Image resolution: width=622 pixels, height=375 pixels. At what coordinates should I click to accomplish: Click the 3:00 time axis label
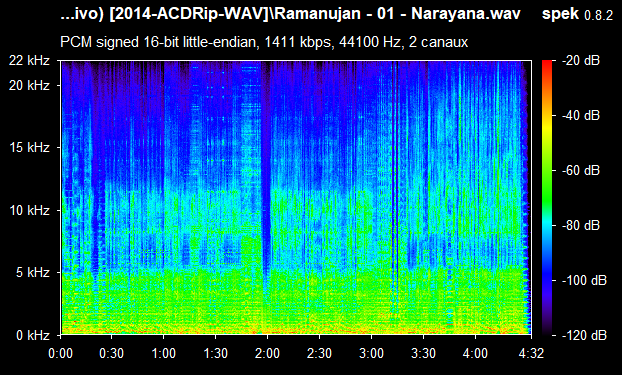(x=371, y=353)
